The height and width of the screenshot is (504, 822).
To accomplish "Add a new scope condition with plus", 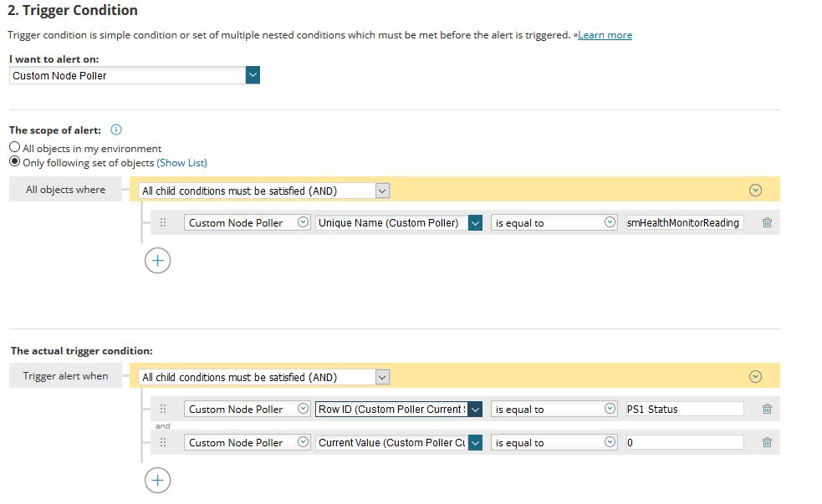I will coord(157,261).
